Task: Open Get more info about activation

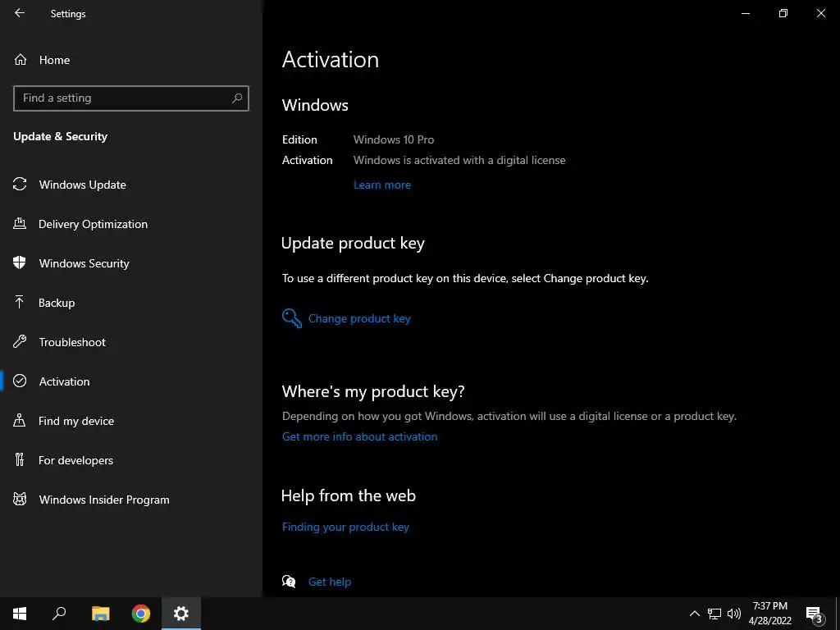Action: (359, 436)
